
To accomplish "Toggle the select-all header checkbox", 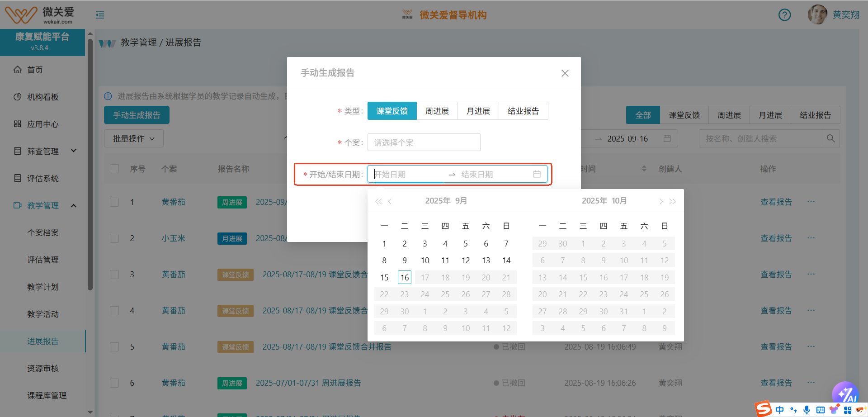I will [x=114, y=169].
